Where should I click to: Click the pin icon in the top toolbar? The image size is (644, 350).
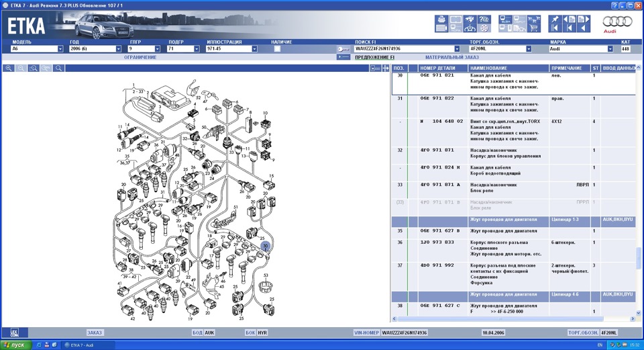click(x=555, y=19)
